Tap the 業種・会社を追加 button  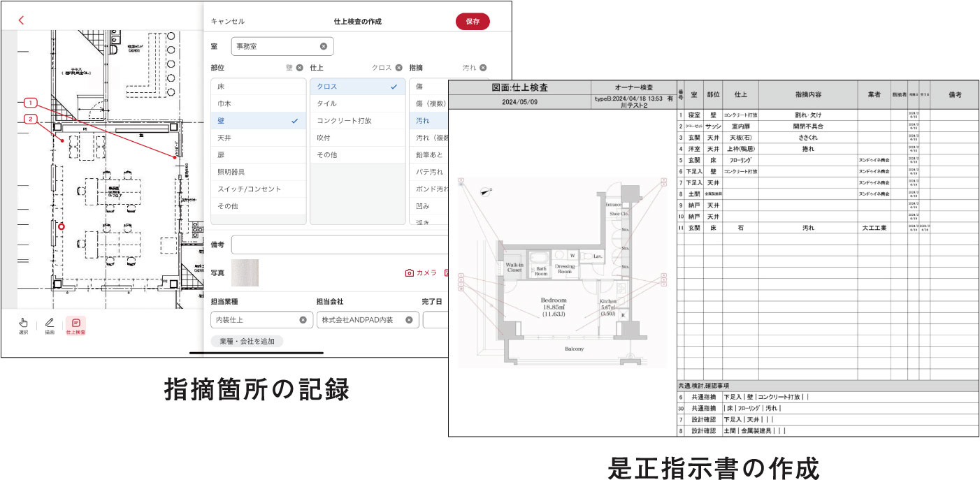pyautogui.click(x=246, y=341)
